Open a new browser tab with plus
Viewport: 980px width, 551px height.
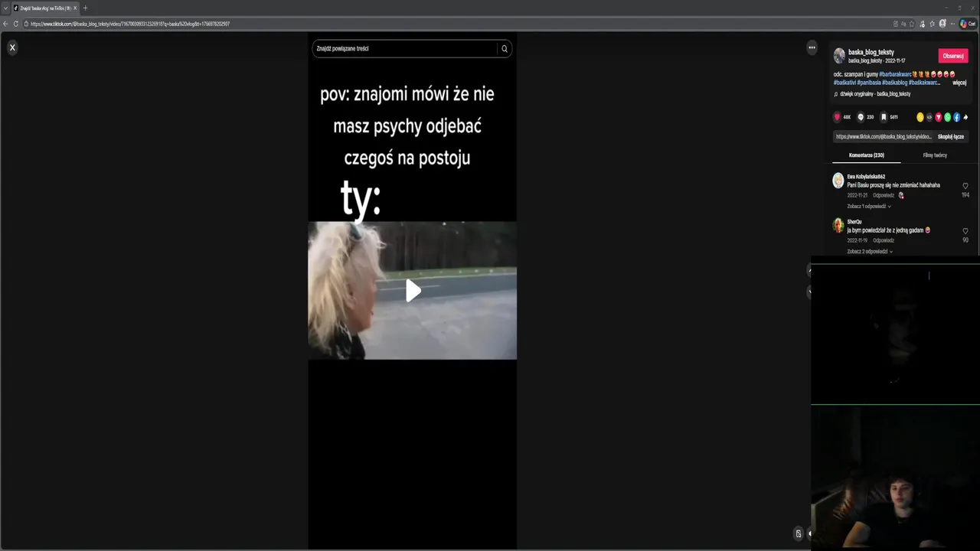[x=85, y=8]
